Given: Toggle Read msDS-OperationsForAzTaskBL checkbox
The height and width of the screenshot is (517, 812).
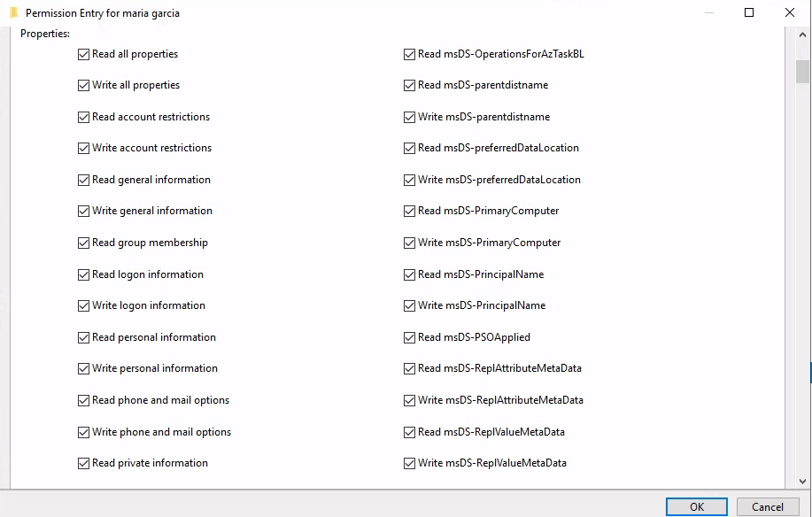Looking at the screenshot, I should click(409, 54).
